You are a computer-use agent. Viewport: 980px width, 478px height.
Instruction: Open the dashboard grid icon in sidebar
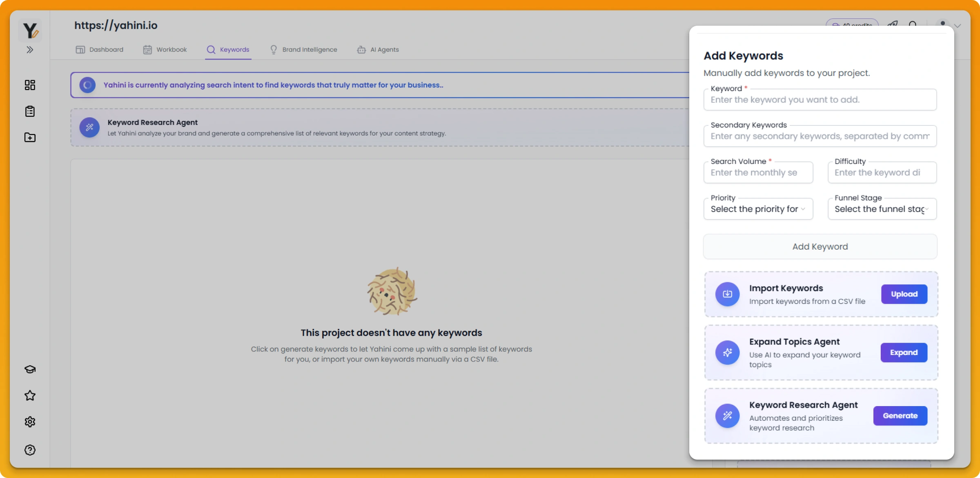[30, 85]
